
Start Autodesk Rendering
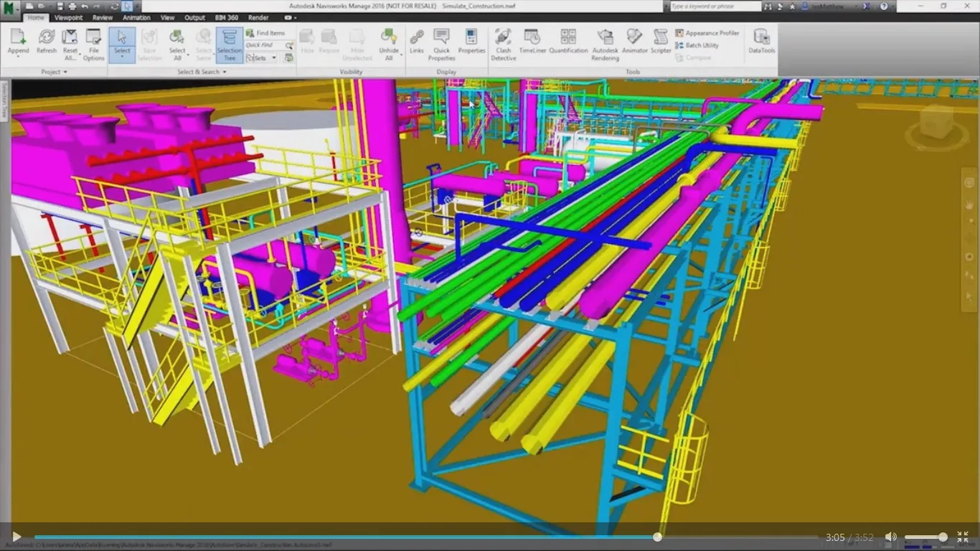click(605, 43)
